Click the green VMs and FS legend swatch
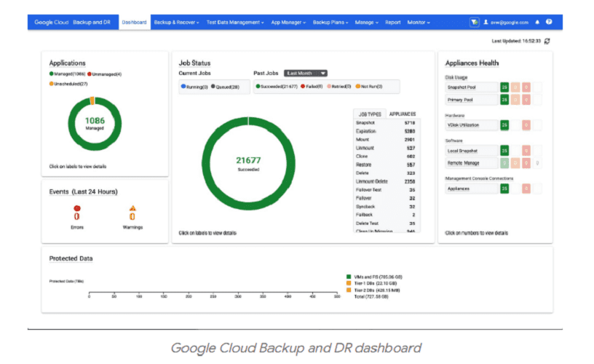 click(x=349, y=277)
